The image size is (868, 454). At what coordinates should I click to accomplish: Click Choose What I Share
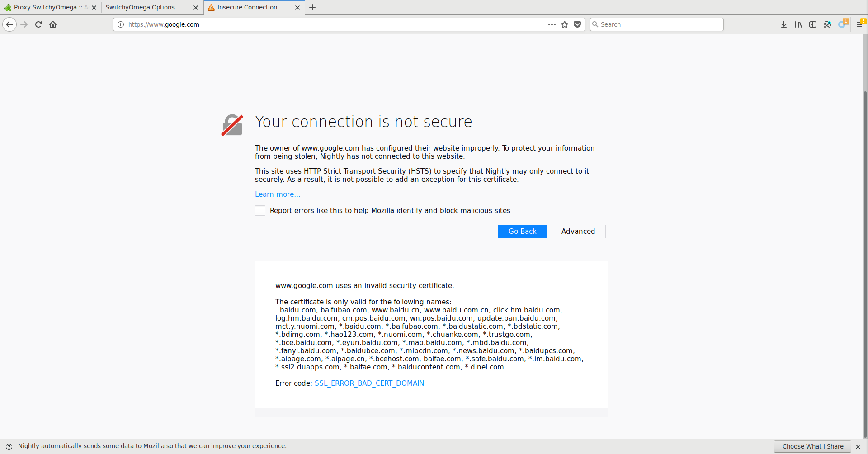(812, 446)
